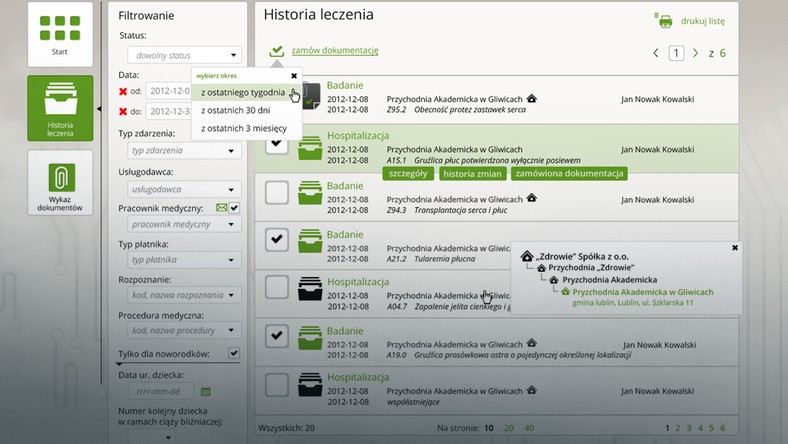The image size is (788, 444).
Task: Choose 'z ostatnich 3 miesięcy' period
Action: (244, 128)
